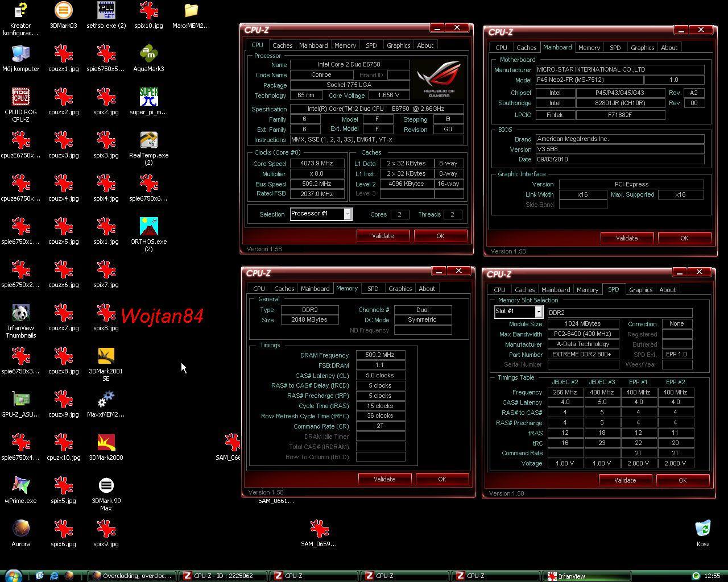728x582 pixels.
Task: Minimize the Memory CPU-Z window
Action: [439, 271]
